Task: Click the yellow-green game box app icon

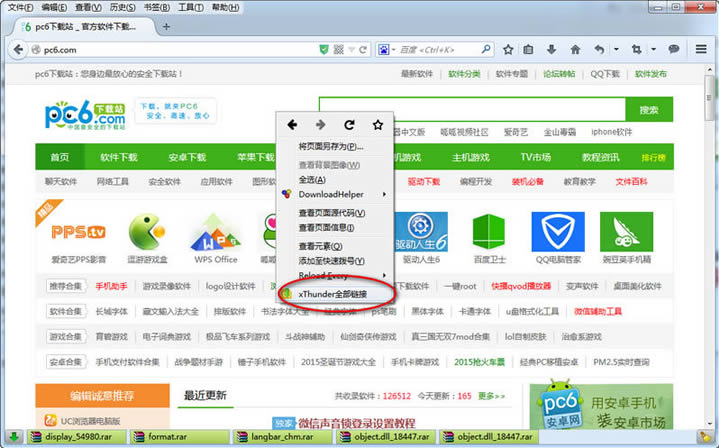Action: click(x=147, y=232)
